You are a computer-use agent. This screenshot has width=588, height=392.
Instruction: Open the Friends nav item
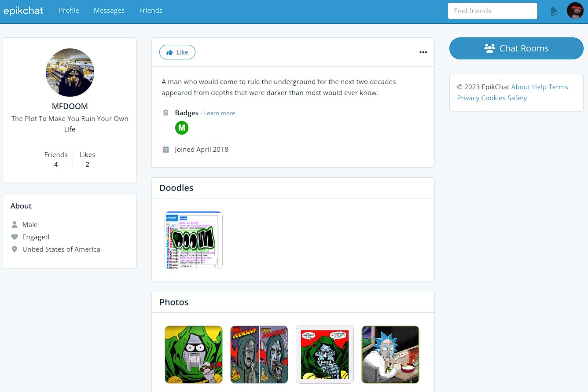pos(151,11)
